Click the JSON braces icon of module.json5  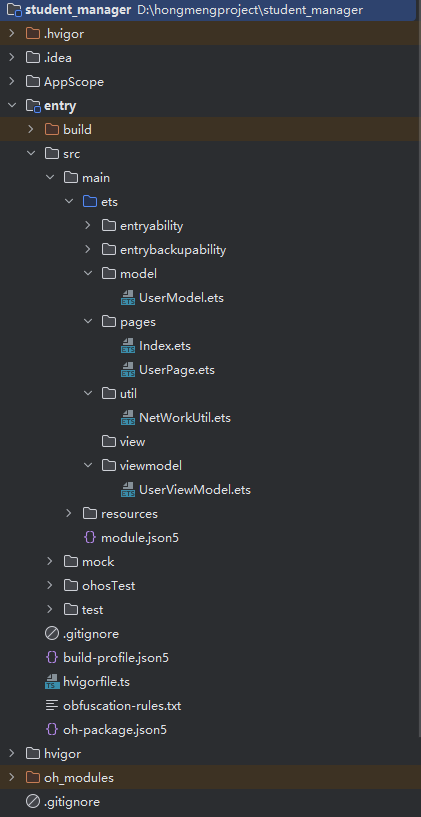point(90,538)
